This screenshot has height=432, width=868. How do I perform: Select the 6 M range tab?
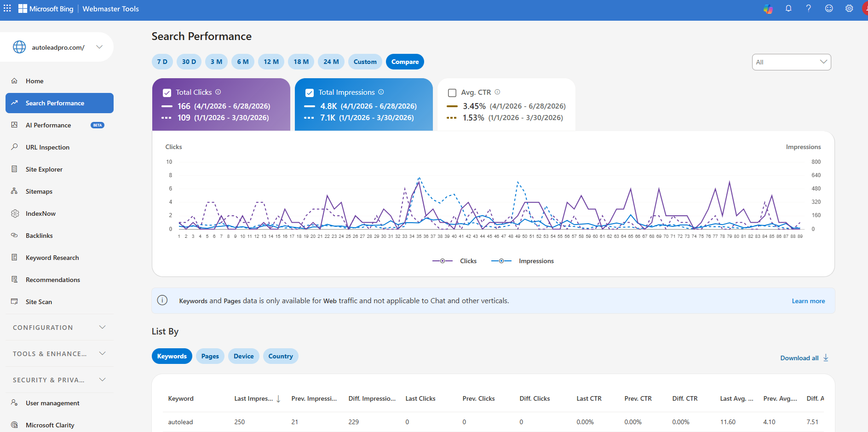[x=243, y=62]
